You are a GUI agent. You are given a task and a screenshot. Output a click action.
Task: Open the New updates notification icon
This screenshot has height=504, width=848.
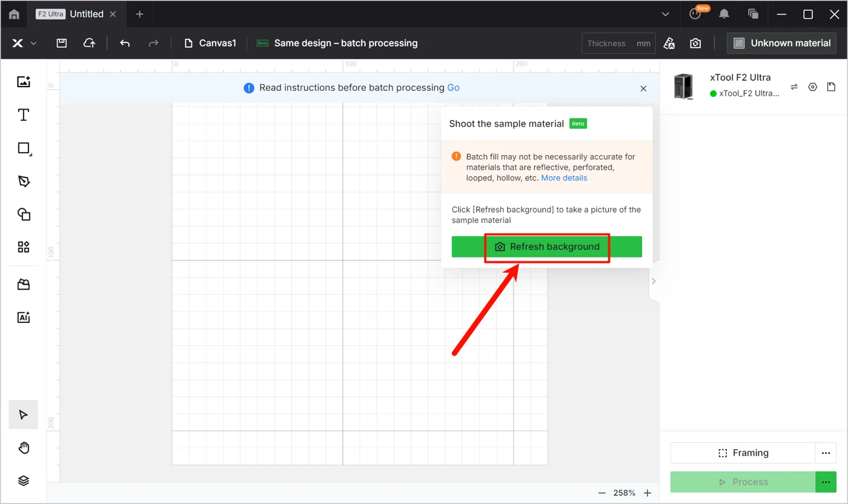695,14
